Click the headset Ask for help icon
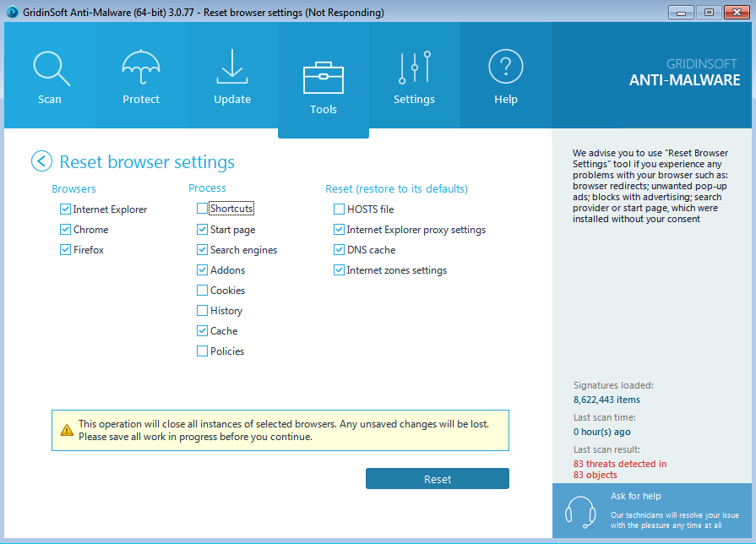Image resolution: width=756 pixels, height=544 pixels. click(x=581, y=510)
